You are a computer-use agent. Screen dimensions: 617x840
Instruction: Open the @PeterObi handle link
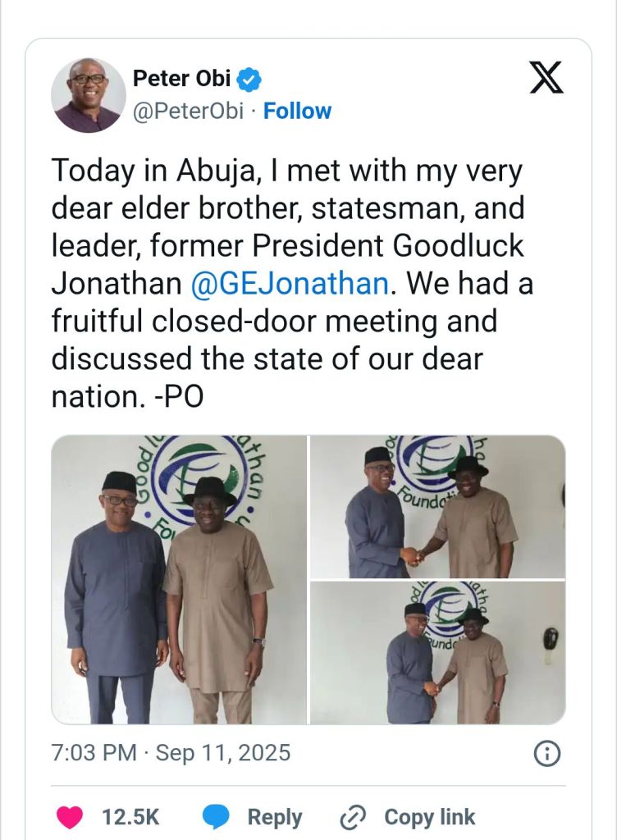tap(188, 112)
